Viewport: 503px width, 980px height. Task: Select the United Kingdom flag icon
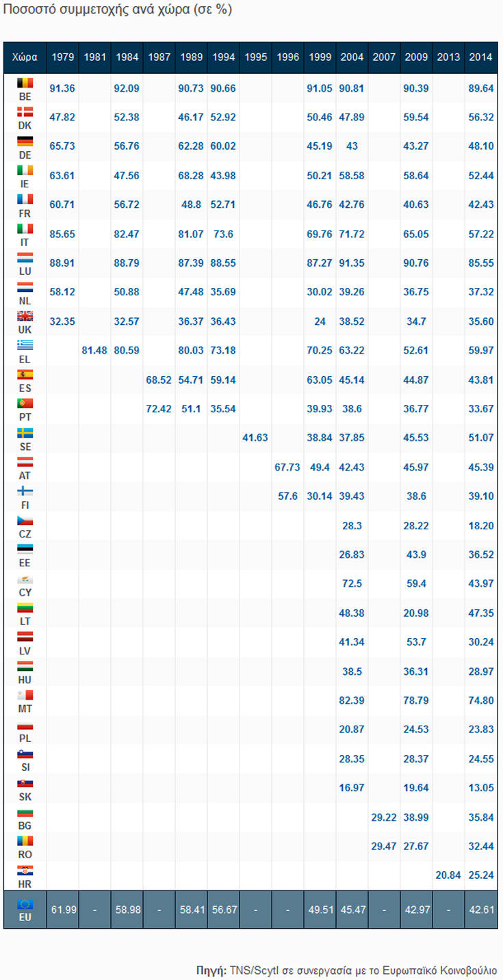[25, 316]
